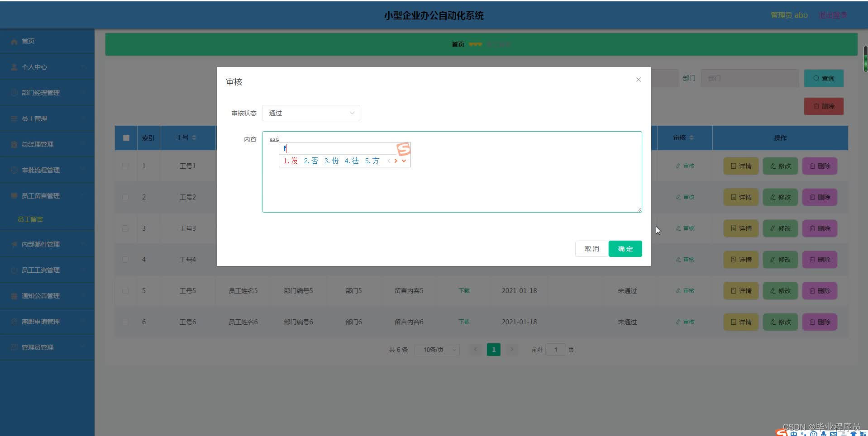Check the checkbox for row 2
Screen dimensions: 868x436
pyautogui.click(x=125, y=197)
